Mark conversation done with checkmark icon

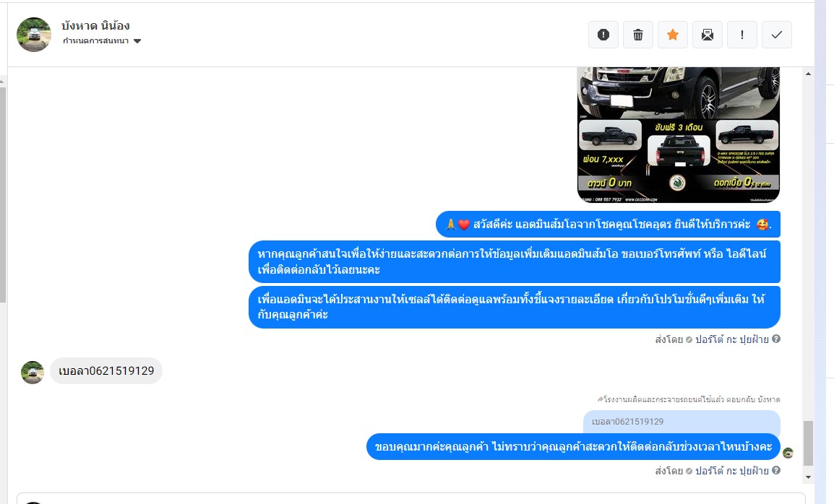pyautogui.click(x=777, y=35)
